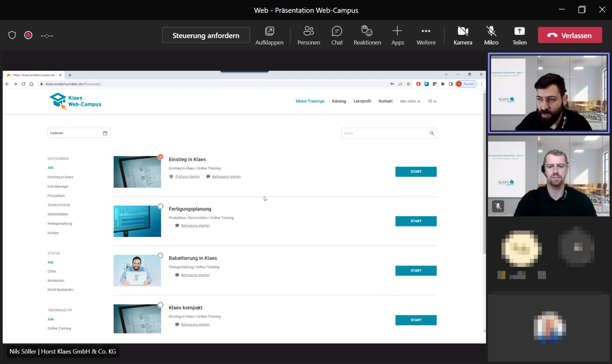Click Steuerung anfordern button
The width and height of the screenshot is (612, 364).
206,35
